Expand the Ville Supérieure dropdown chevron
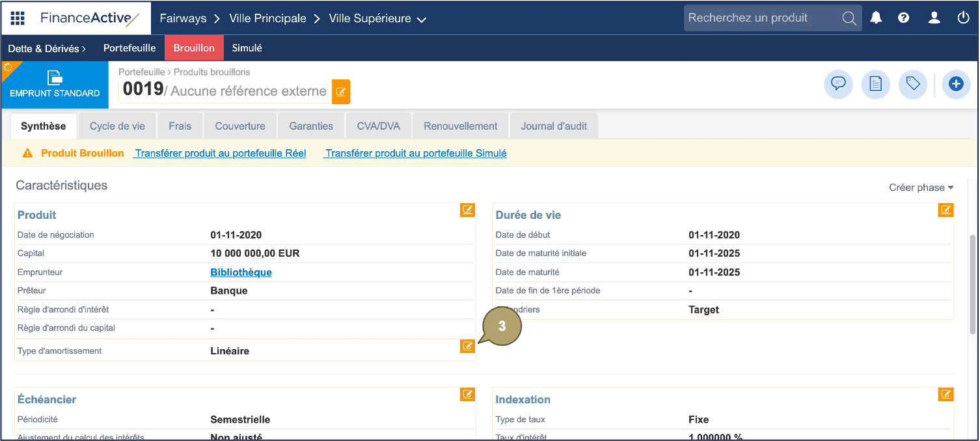The width and height of the screenshot is (980, 441). 422,20
